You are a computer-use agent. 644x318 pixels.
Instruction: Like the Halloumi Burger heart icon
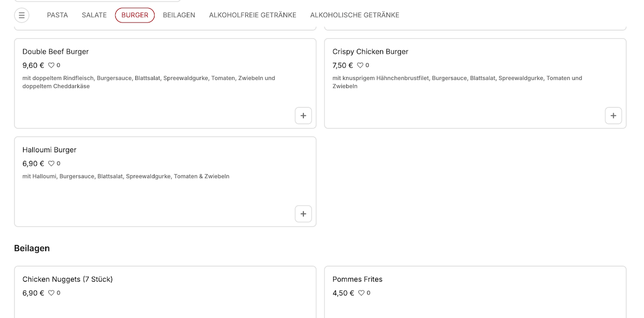pos(52,164)
